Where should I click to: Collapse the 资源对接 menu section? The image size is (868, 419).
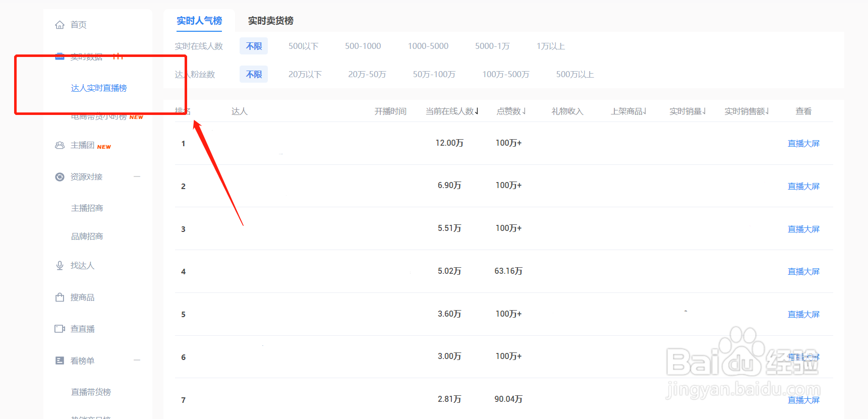[137, 176]
